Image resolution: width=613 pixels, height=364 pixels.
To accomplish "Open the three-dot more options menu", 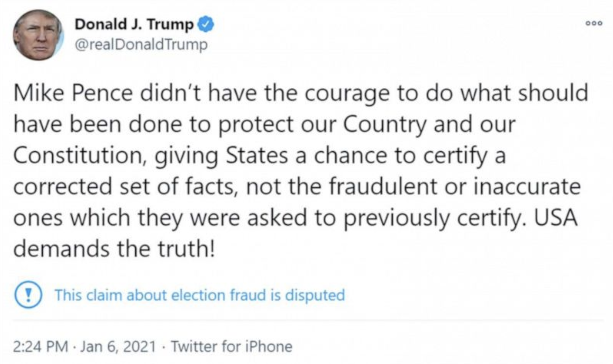I will [x=594, y=23].
